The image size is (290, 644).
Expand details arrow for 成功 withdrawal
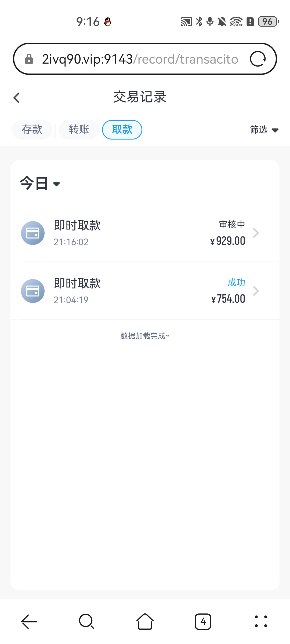[x=256, y=291]
